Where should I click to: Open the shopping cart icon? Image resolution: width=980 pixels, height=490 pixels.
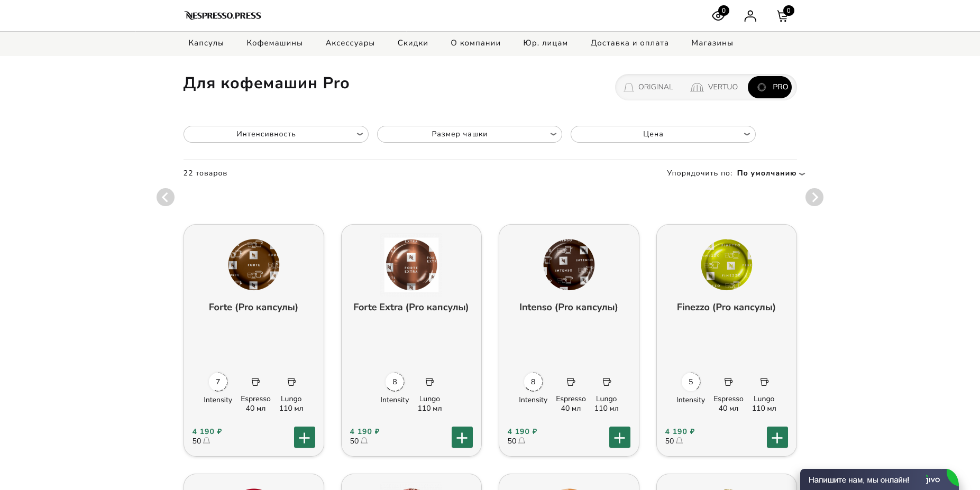tap(783, 16)
